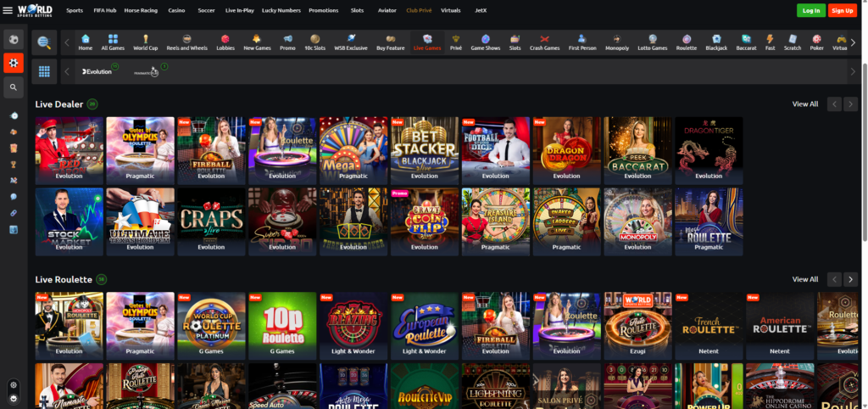Open WSB Exclusive category
868x409 pixels.
point(351,42)
